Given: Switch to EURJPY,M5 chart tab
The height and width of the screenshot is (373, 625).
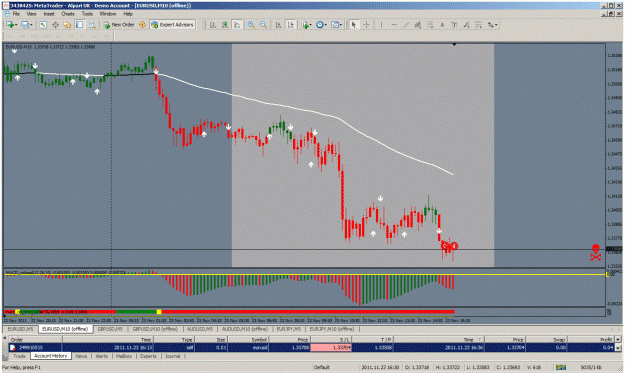Looking at the screenshot, I should click(289, 329).
